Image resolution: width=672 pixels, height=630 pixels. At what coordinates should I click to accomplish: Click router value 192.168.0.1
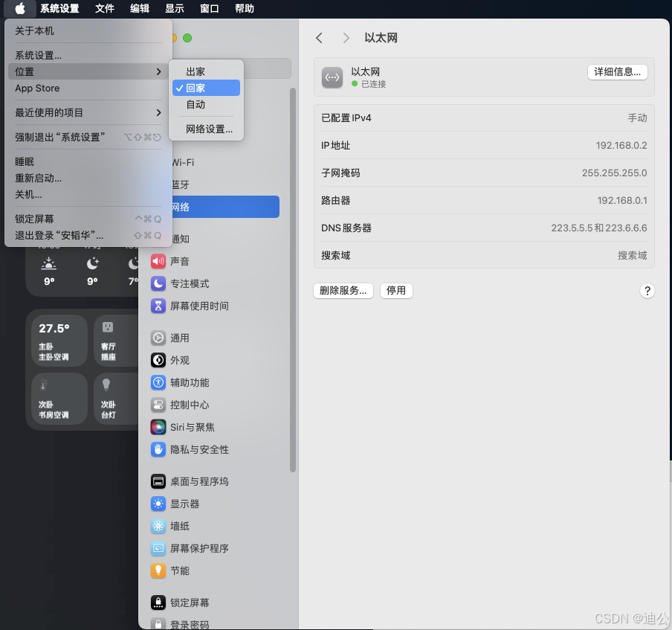click(622, 200)
